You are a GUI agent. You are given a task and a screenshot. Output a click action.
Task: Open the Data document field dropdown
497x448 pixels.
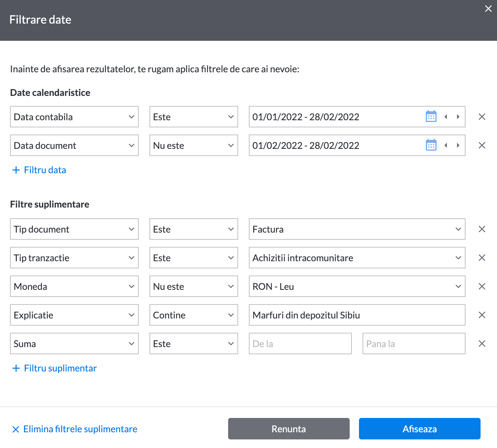click(x=74, y=145)
